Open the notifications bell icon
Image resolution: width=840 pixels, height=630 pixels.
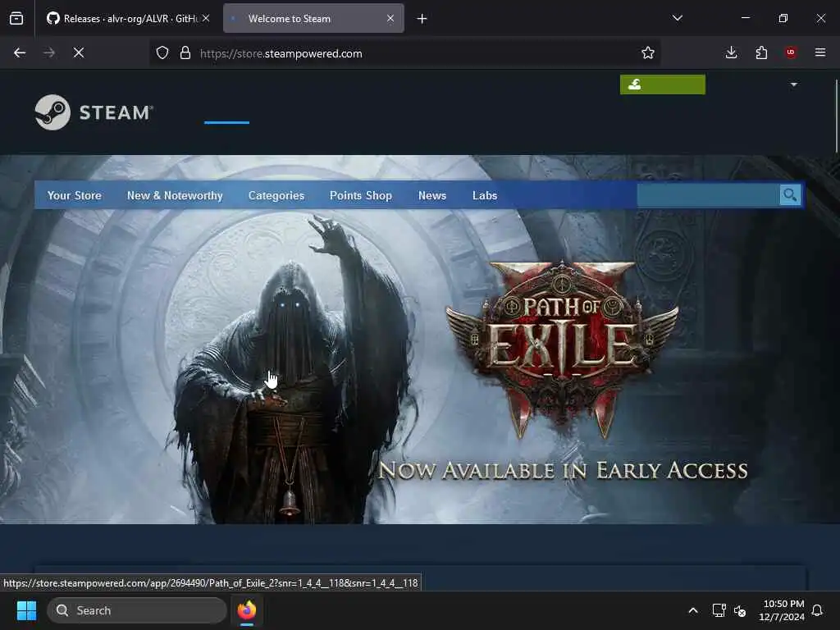click(x=818, y=610)
